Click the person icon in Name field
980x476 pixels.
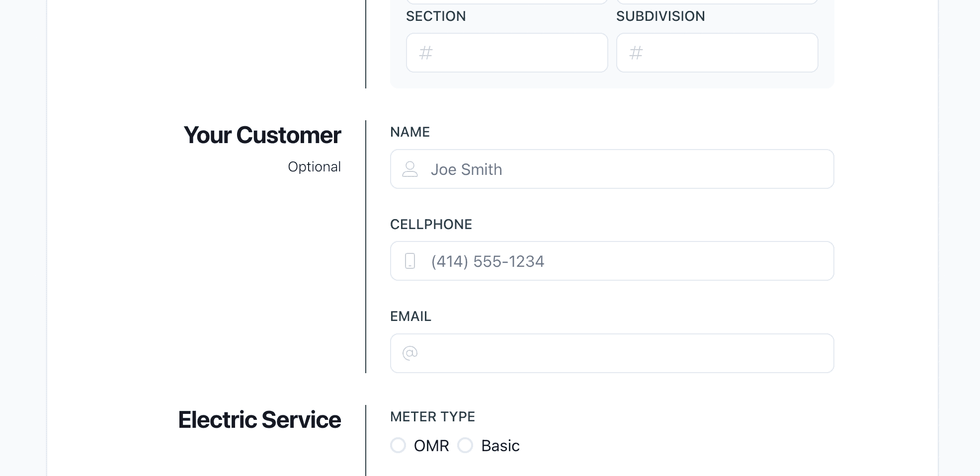[x=410, y=169]
